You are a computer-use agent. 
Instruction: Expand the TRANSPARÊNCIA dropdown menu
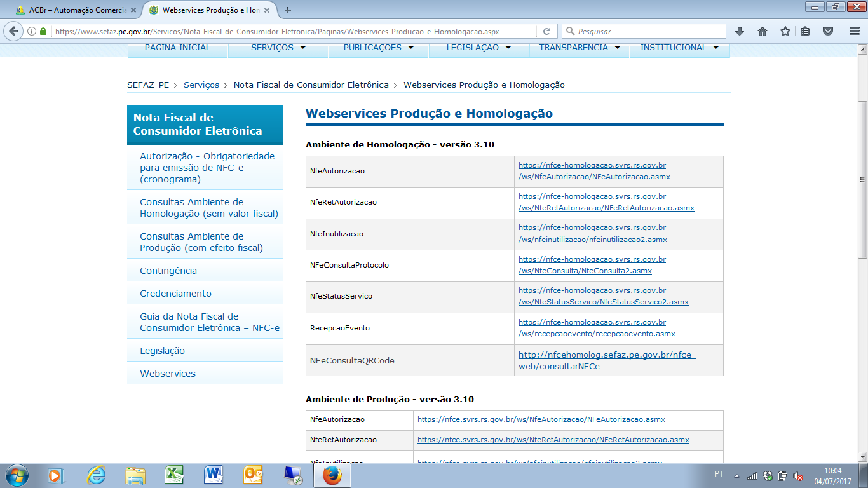click(580, 48)
